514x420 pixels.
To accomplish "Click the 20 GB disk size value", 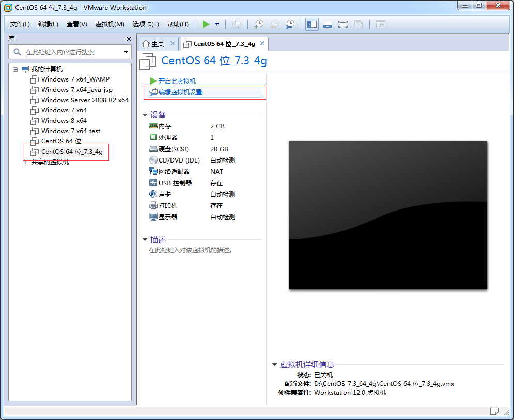I will [x=220, y=149].
